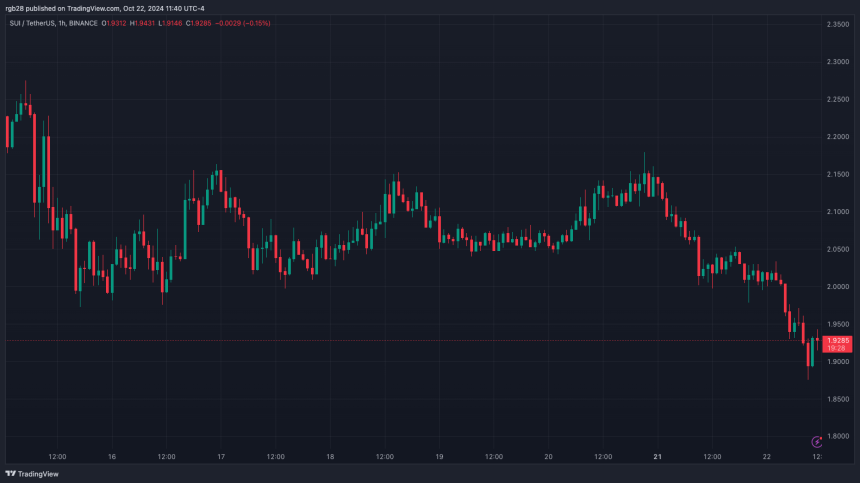Click the 19:28 candle countdown timer

tap(837, 349)
